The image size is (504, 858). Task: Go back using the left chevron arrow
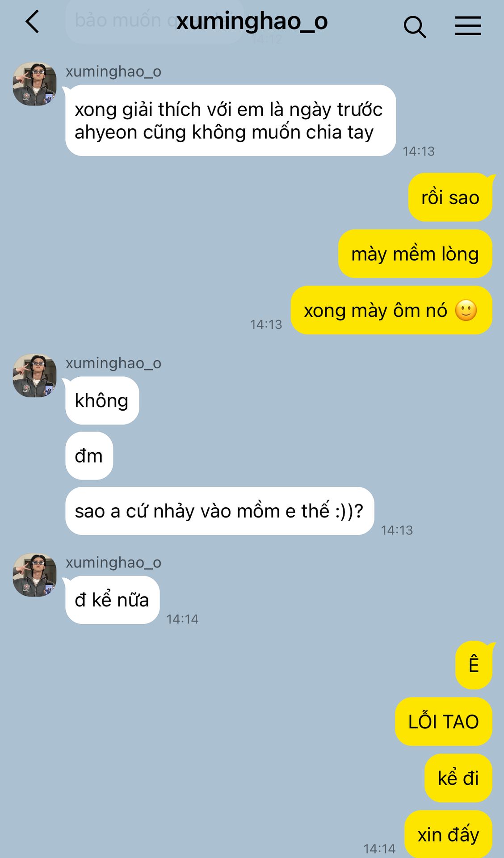[32, 22]
